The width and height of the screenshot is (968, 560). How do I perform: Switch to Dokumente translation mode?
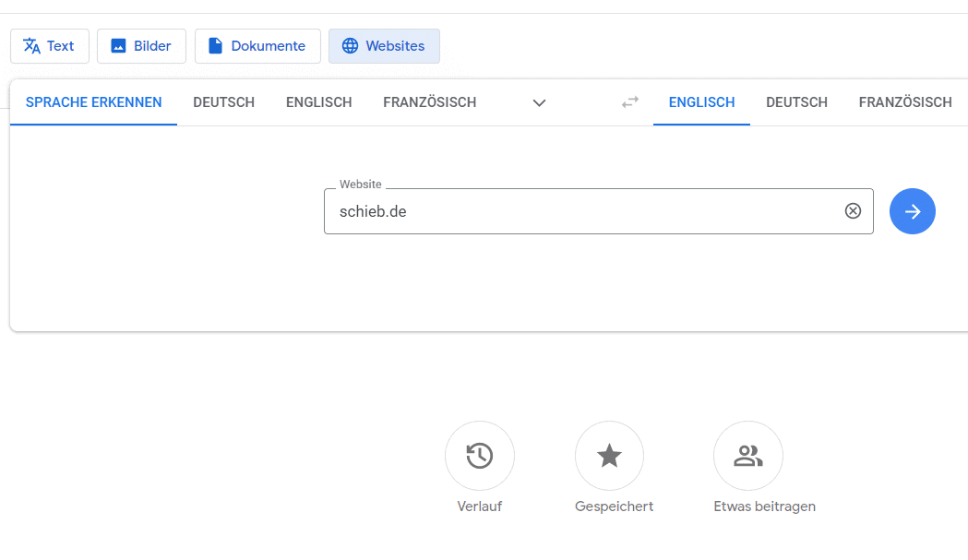(257, 46)
